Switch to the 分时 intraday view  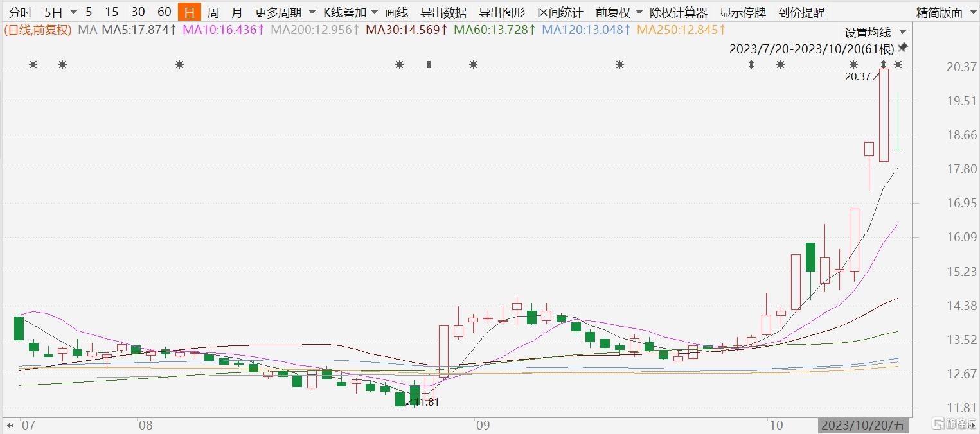coord(21,12)
